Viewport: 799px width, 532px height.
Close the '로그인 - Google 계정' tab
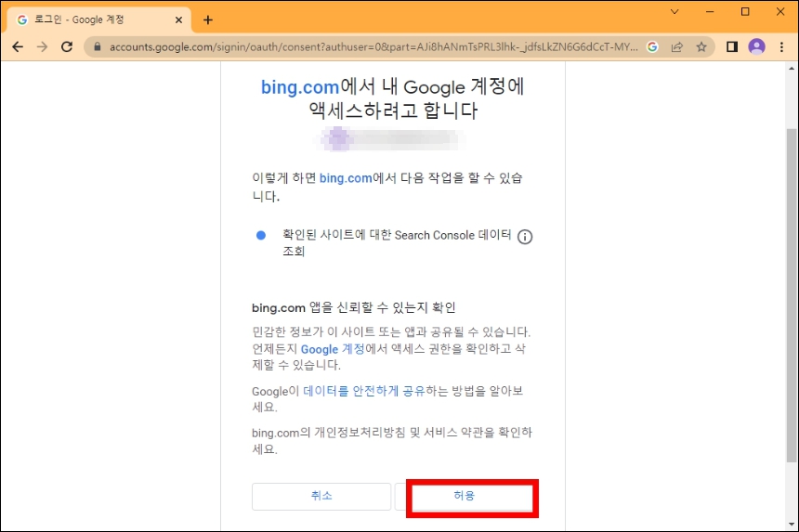point(179,19)
